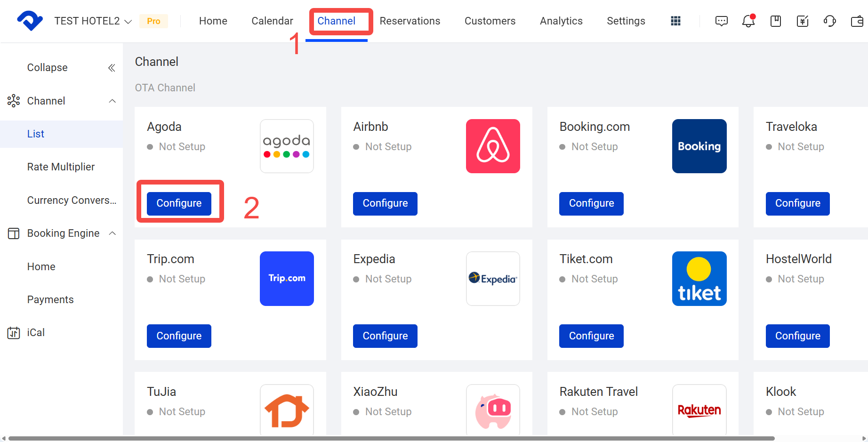Click the TuJia channel title
The image size is (868, 442).
[161, 392]
